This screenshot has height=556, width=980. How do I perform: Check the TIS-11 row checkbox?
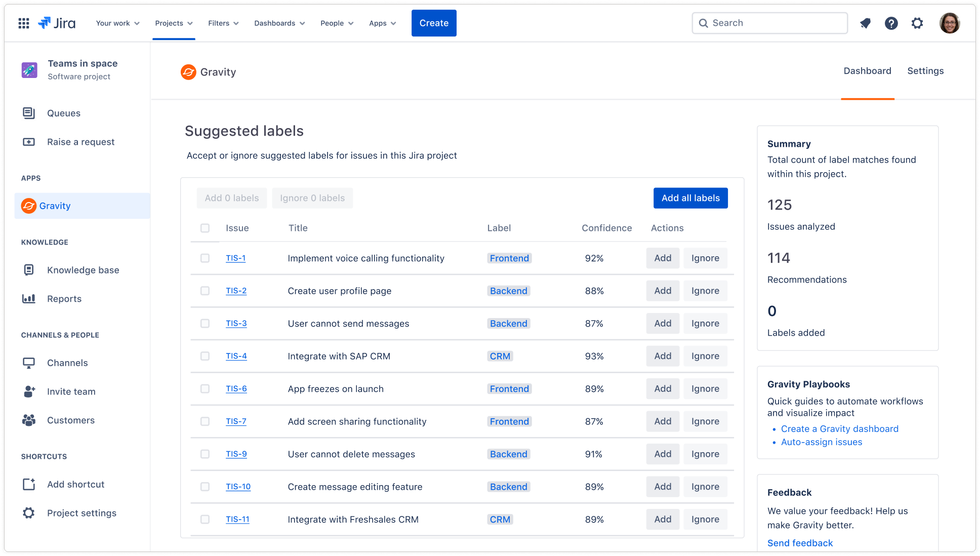tap(205, 520)
